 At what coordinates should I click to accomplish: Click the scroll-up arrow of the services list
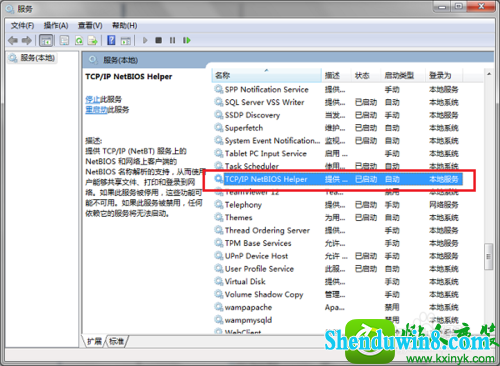489,74
